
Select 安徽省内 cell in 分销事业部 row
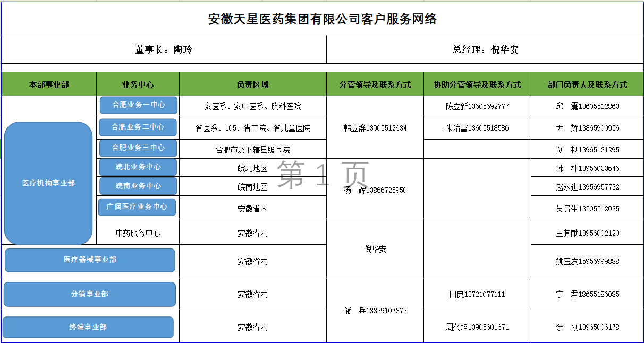tap(253, 294)
